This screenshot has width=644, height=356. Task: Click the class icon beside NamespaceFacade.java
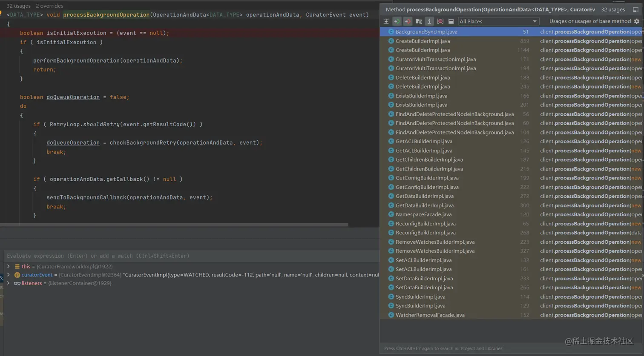(x=391, y=215)
